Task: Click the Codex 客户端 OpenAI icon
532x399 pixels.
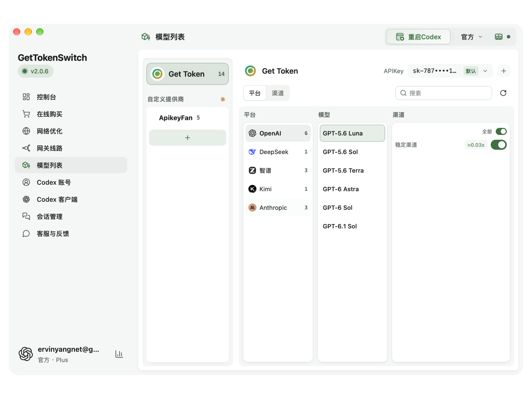Action: click(x=26, y=199)
